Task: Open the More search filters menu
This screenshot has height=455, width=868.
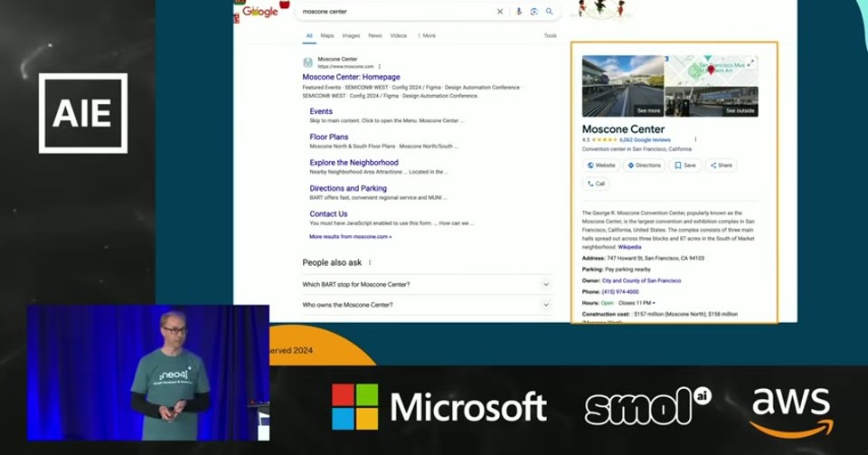Action: pyautogui.click(x=427, y=35)
